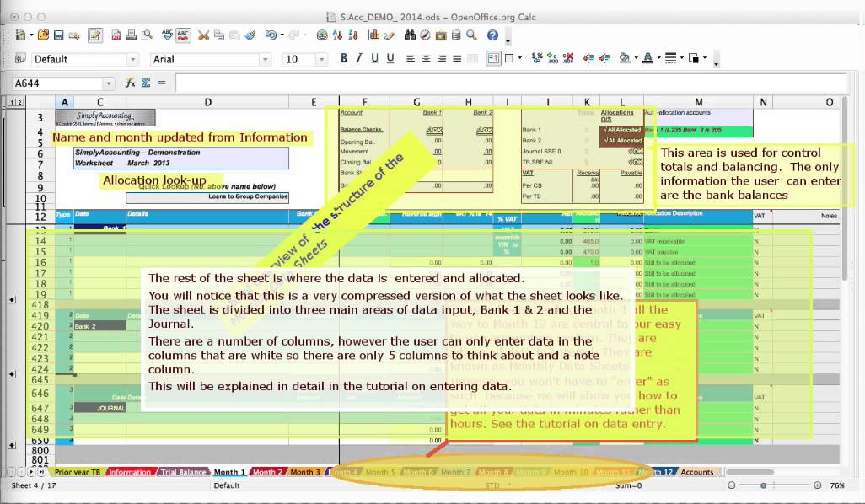Open Zoom magnifier icon

(471, 36)
